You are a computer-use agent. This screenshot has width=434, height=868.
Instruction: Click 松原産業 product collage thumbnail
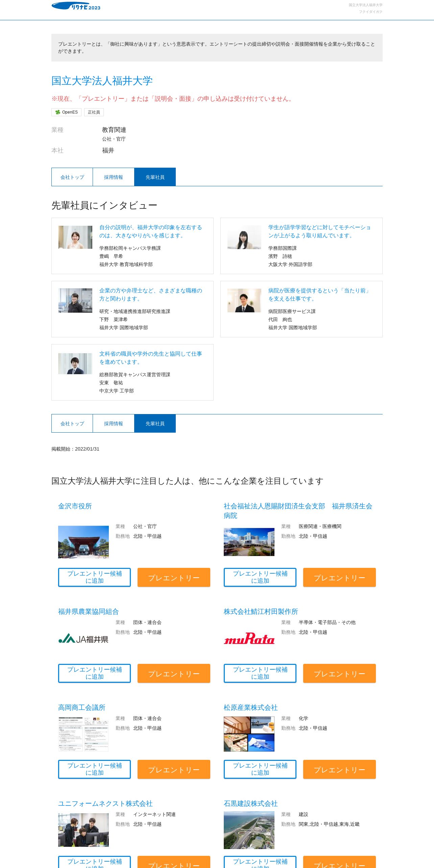[x=249, y=734]
